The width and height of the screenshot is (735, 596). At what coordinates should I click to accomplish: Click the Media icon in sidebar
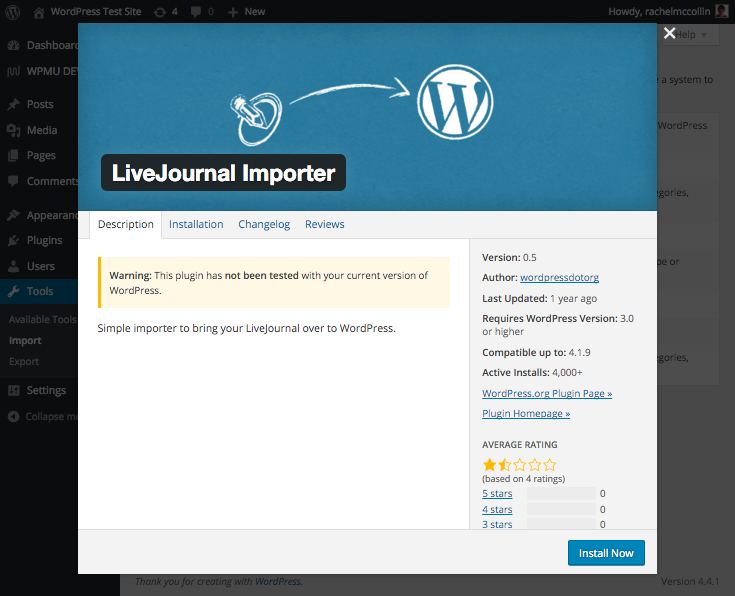[x=14, y=130]
